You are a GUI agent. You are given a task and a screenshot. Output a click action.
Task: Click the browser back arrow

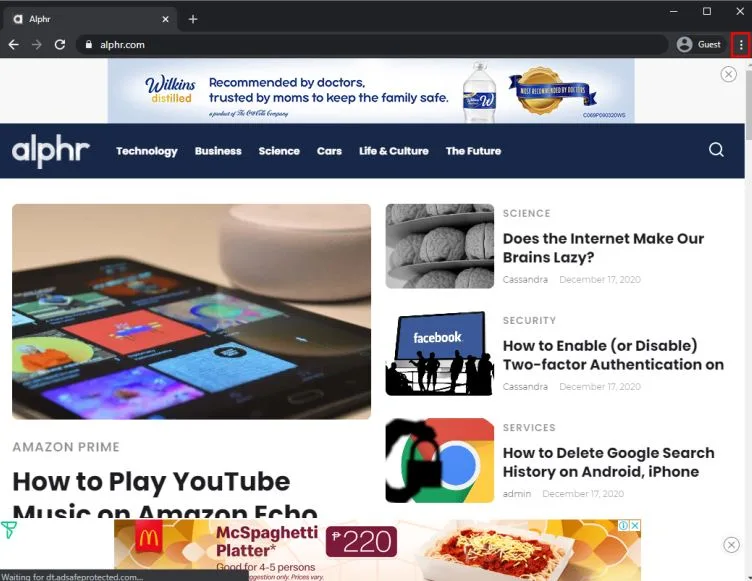pyautogui.click(x=13, y=45)
